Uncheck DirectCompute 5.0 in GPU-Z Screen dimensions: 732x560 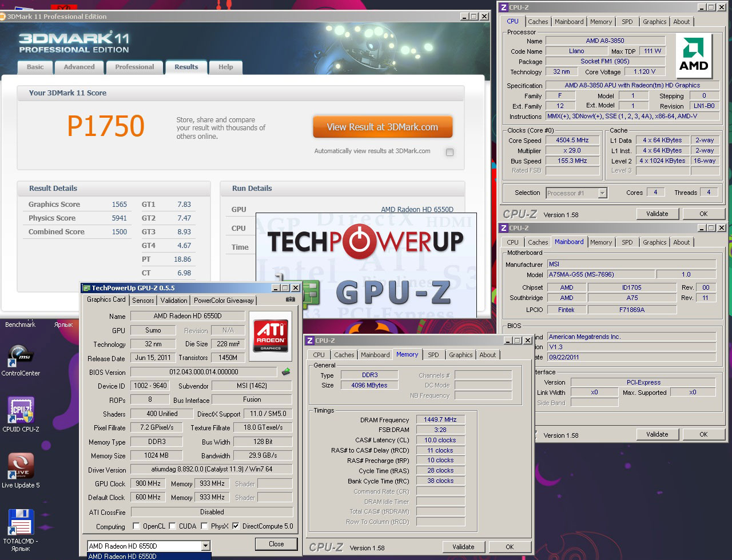236,526
